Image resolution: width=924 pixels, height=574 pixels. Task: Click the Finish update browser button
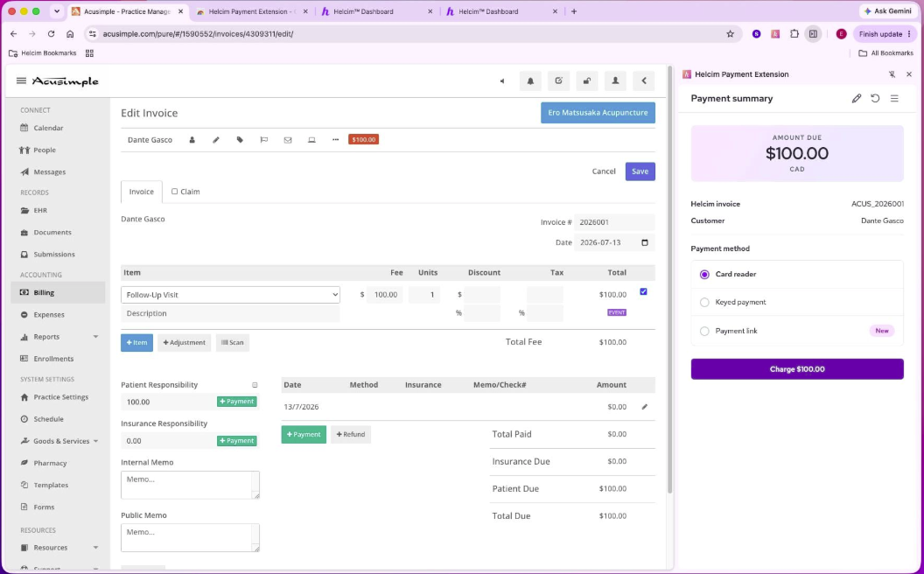[885, 34]
